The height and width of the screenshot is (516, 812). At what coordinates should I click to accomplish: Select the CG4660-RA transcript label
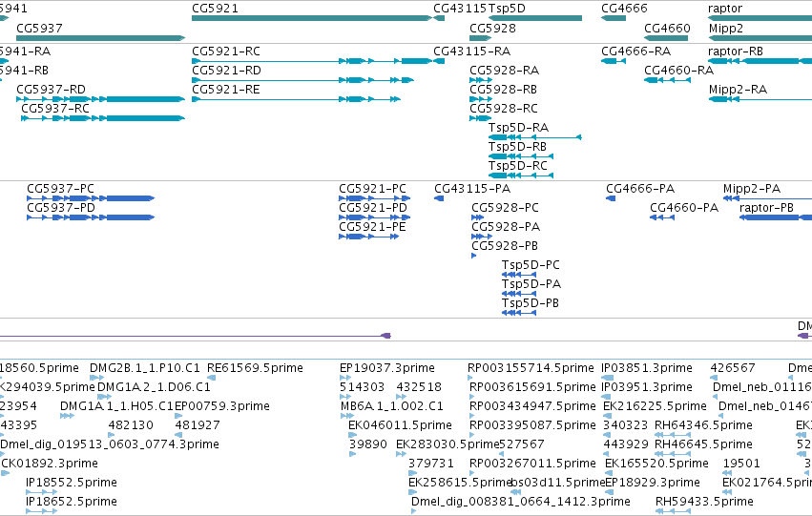679,71
